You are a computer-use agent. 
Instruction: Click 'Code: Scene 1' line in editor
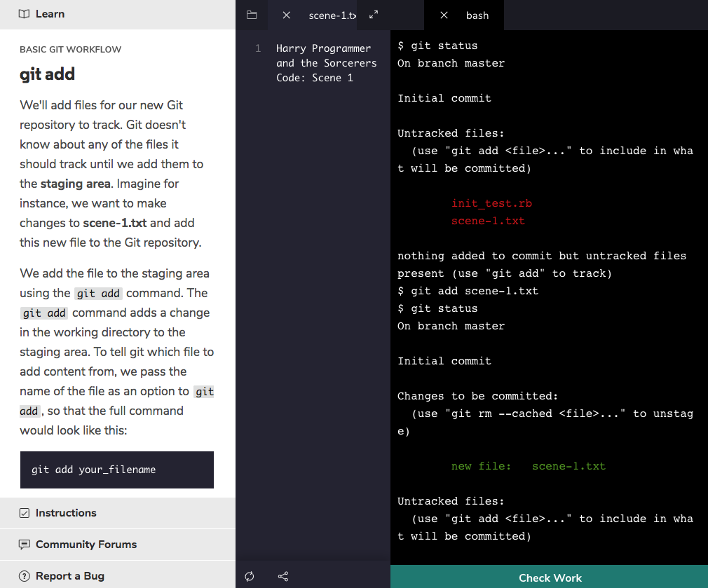(x=315, y=78)
